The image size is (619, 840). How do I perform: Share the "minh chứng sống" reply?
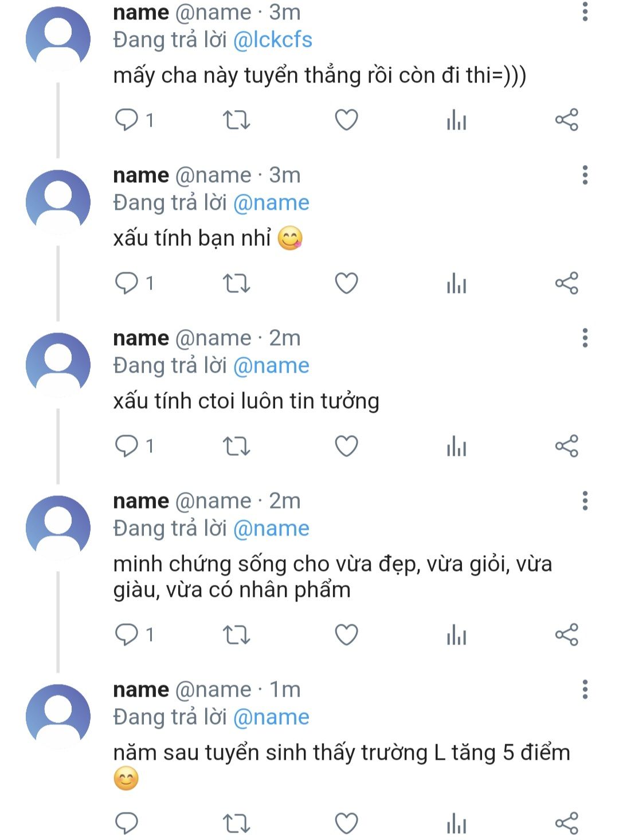coord(566,635)
